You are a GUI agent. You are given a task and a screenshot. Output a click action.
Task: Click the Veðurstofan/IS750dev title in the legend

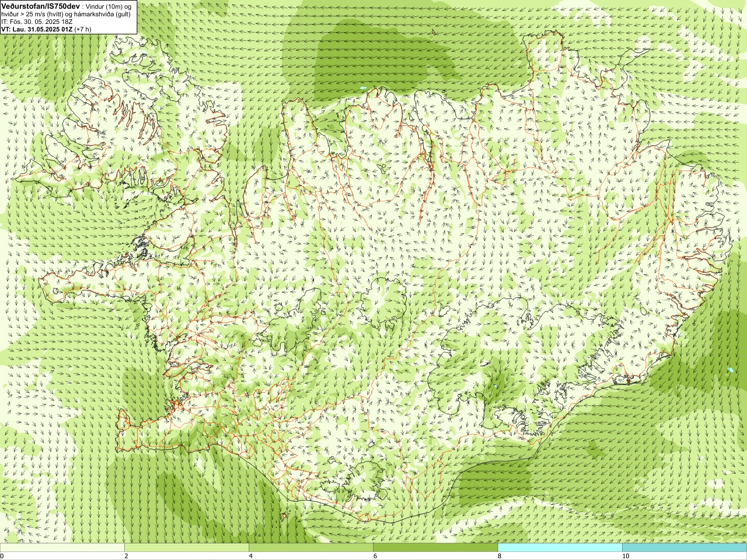(41, 6)
